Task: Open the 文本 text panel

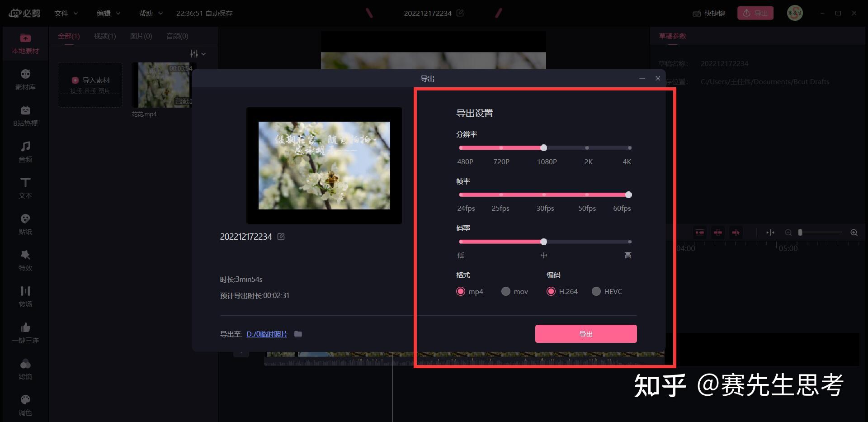Action: tap(25, 188)
